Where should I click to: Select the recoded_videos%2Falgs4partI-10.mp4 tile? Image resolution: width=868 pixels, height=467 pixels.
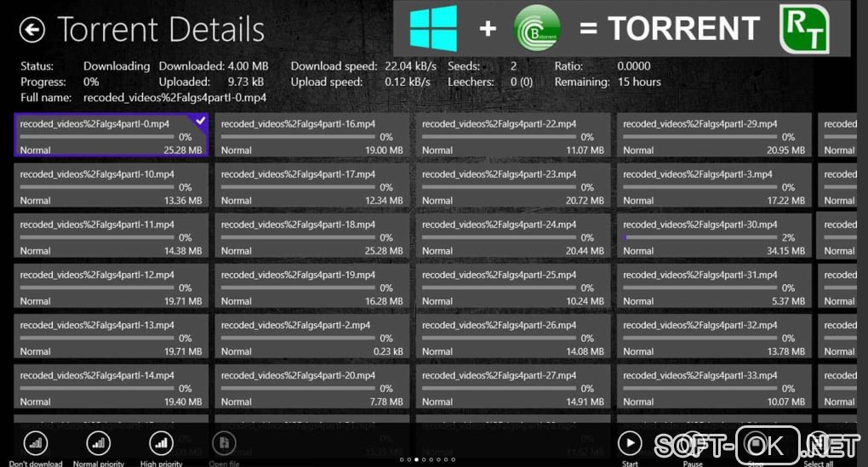click(111, 186)
